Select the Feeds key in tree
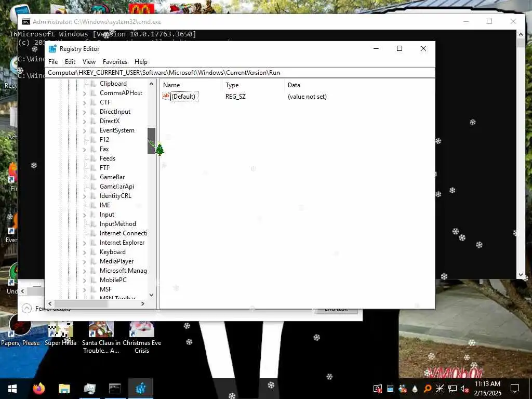Viewport: 532px width, 399px height. click(x=107, y=158)
